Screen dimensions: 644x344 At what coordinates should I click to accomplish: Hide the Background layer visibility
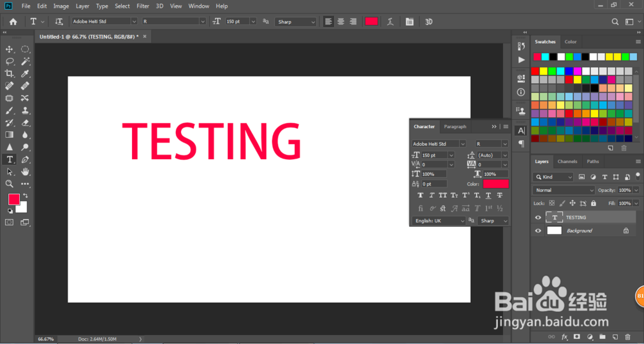pyautogui.click(x=538, y=231)
